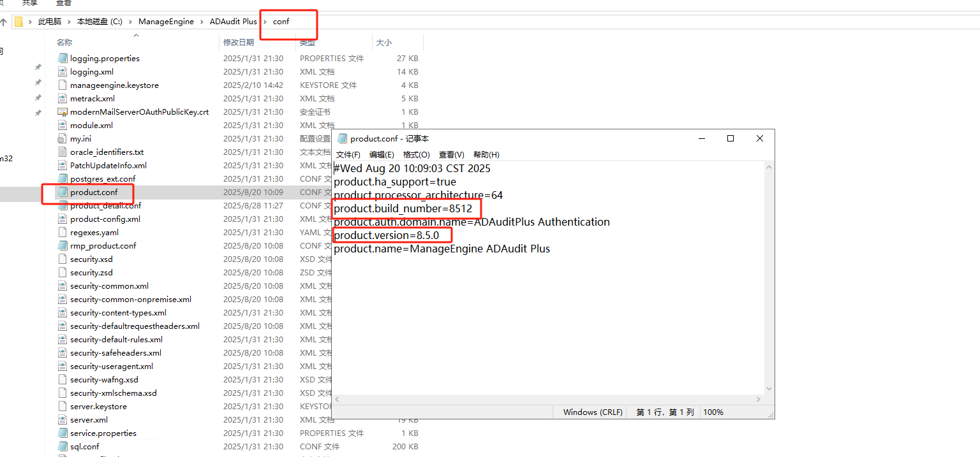Screen dimensions: 980x457
Task: Click the rmp_product.conf file icon
Action: click(62, 245)
